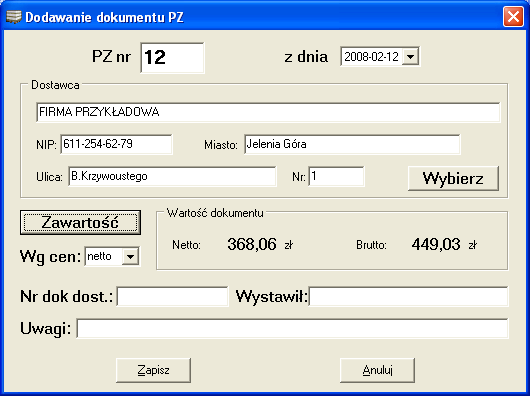Close the Dodawanie dokumentu PZ window
This screenshot has width=530, height=396.
coord(513,17)
